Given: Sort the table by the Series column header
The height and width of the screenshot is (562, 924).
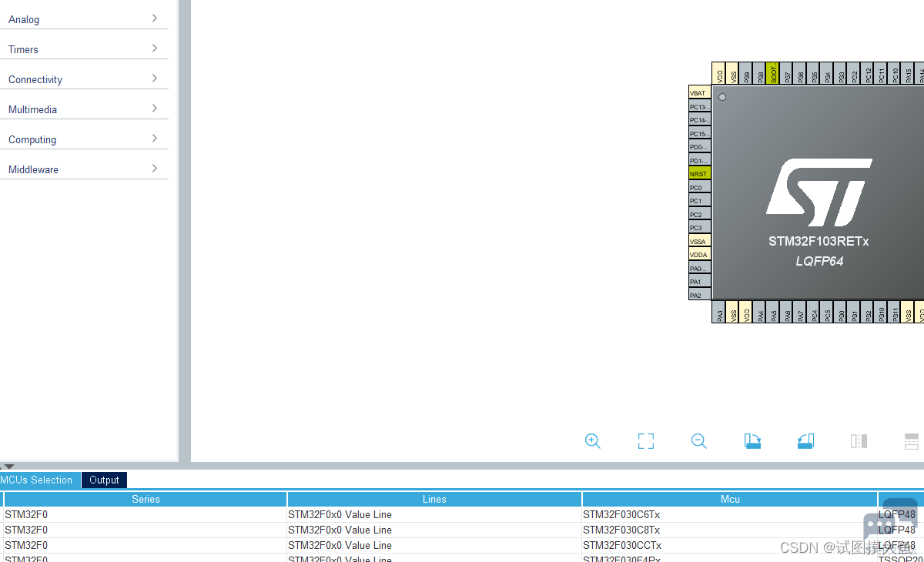Looking at the screenshot, I should [x=146, y=499].
